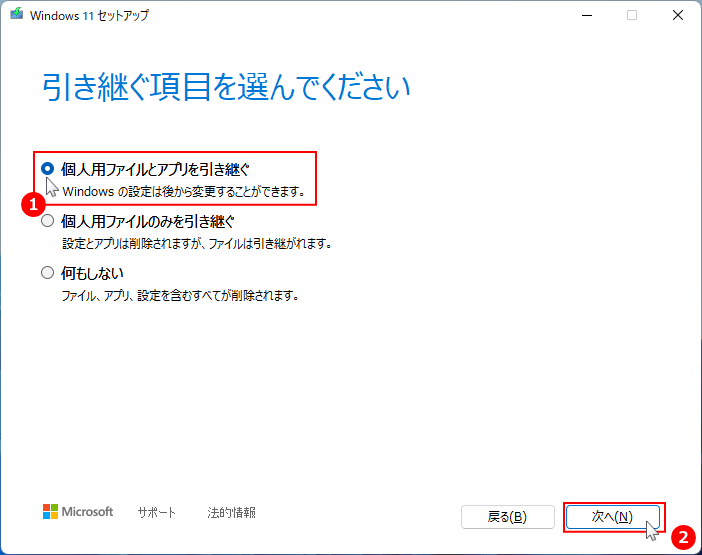Screen dimensions: 702x555
Task: Click text Windows の設定は後から変更することができます。
Action: (184, 192)
